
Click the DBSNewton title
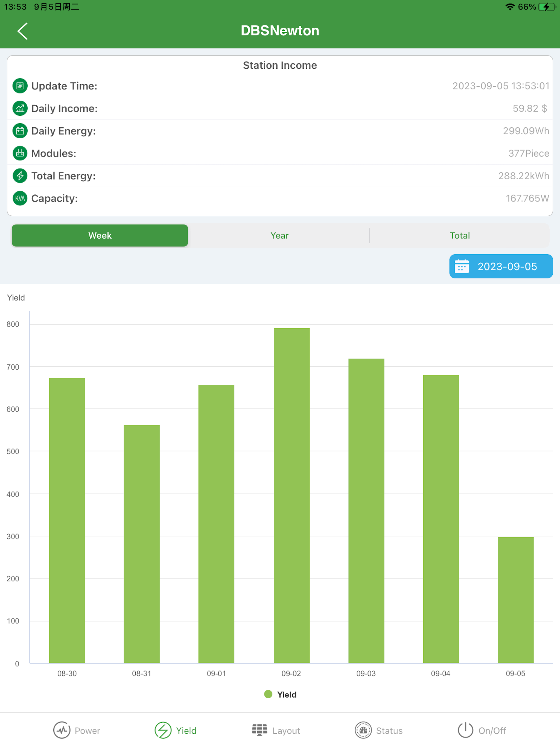pos(280,31)
